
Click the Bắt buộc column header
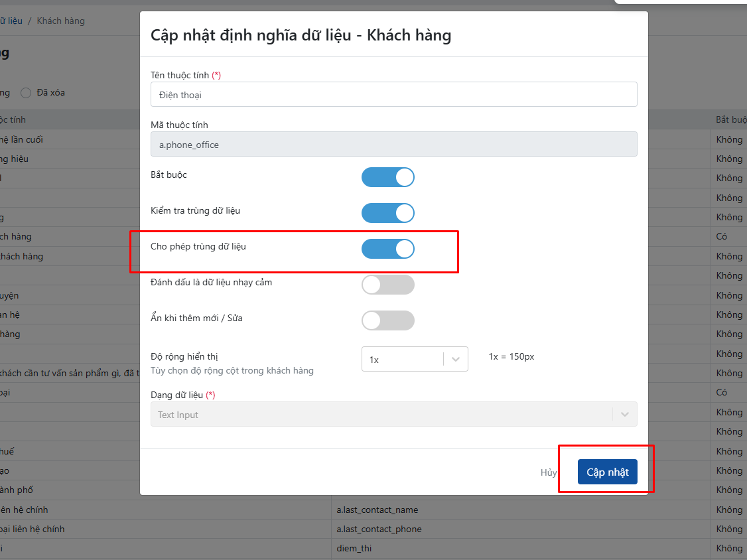tap(730, 119)
